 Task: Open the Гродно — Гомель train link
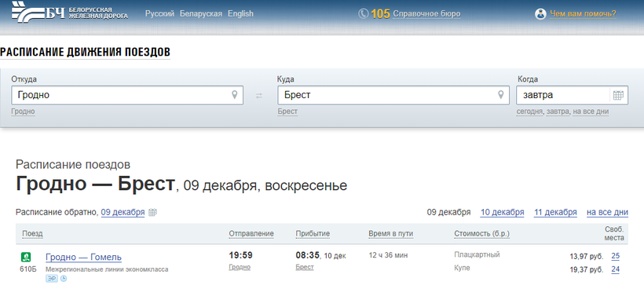[84, 258]
